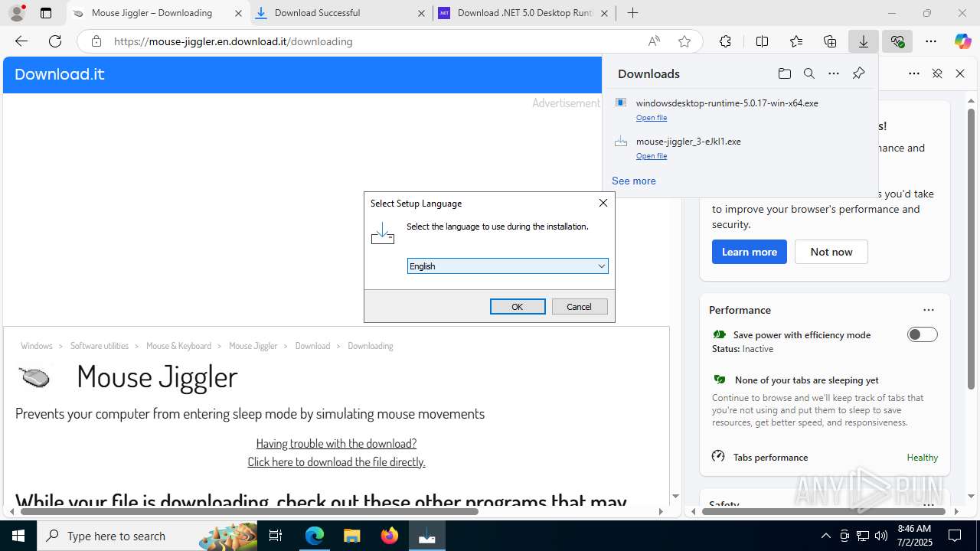Click the taskbar search box

pos(147,536)
